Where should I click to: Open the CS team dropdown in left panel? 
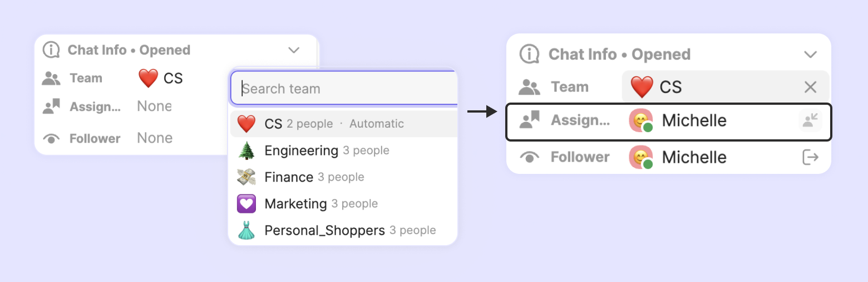coord(161,78)
